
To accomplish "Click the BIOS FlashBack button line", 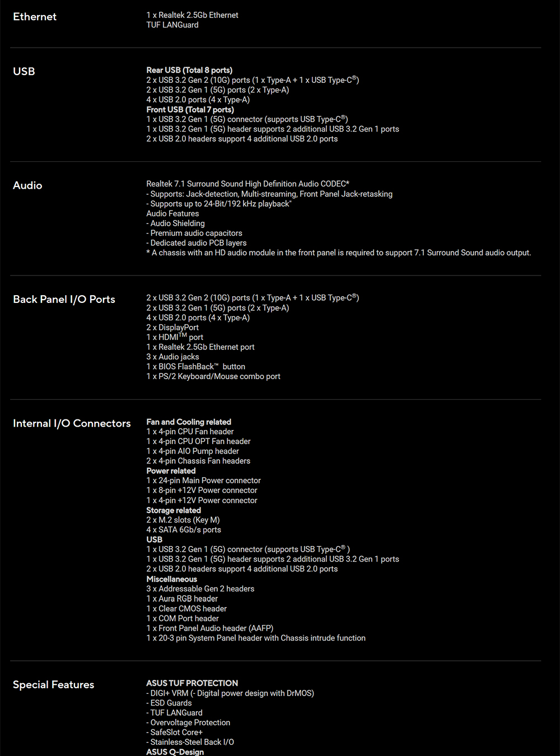I will click(x=195, y=367).
